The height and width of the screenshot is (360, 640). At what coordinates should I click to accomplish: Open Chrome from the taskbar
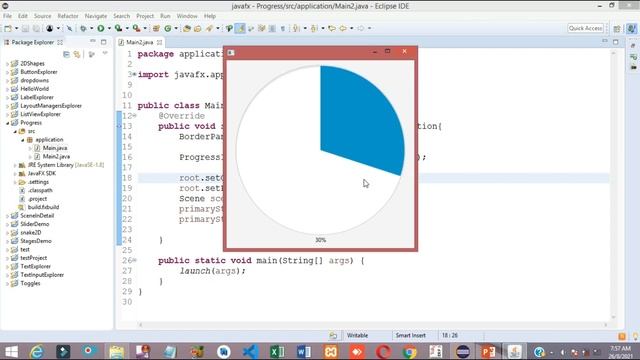[409, 351]
